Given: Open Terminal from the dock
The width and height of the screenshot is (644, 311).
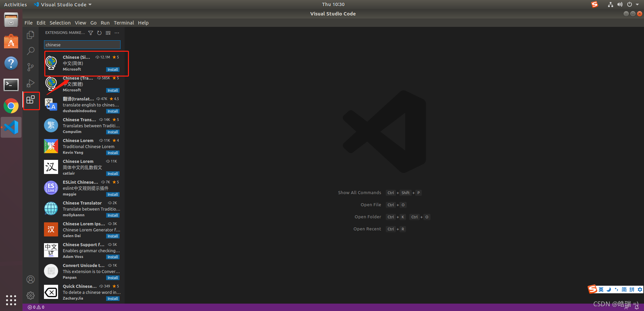Looking at the screenshot, I should (x=11, y=85).
